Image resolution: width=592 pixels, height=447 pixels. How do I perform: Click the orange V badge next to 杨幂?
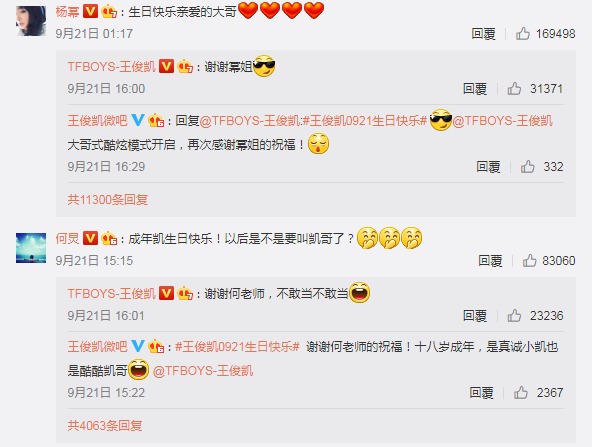(x=90, y=12)
